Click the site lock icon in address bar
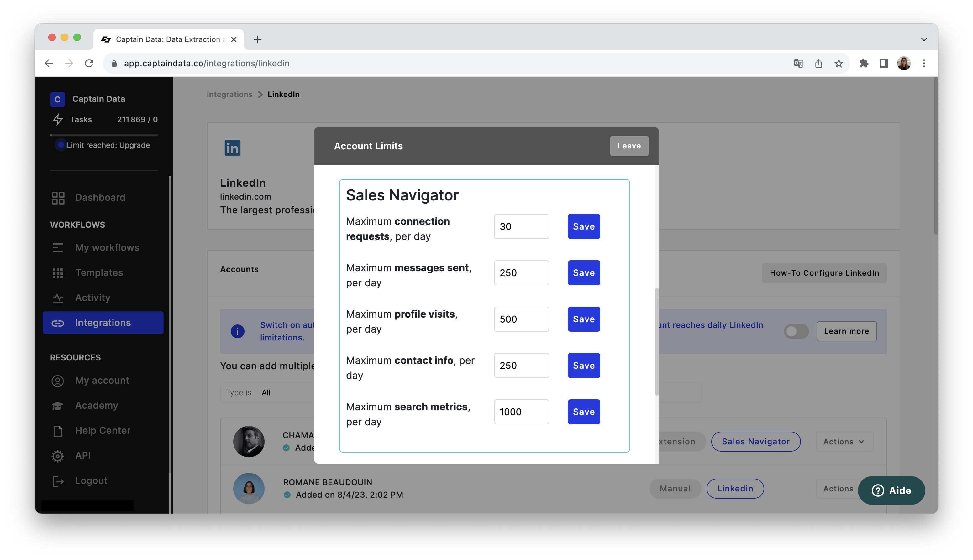This screenshot has width=973, height=560. coord(113,64)
